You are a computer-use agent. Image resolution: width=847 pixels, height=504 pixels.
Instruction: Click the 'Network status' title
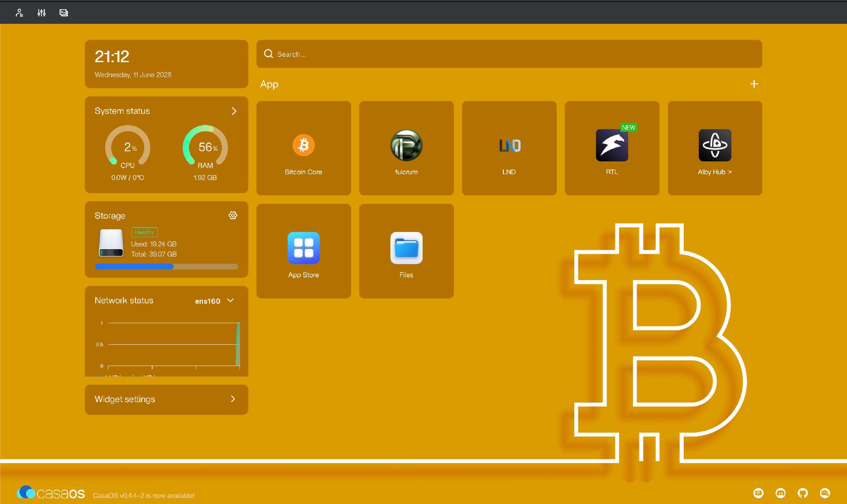coord(124,300)
